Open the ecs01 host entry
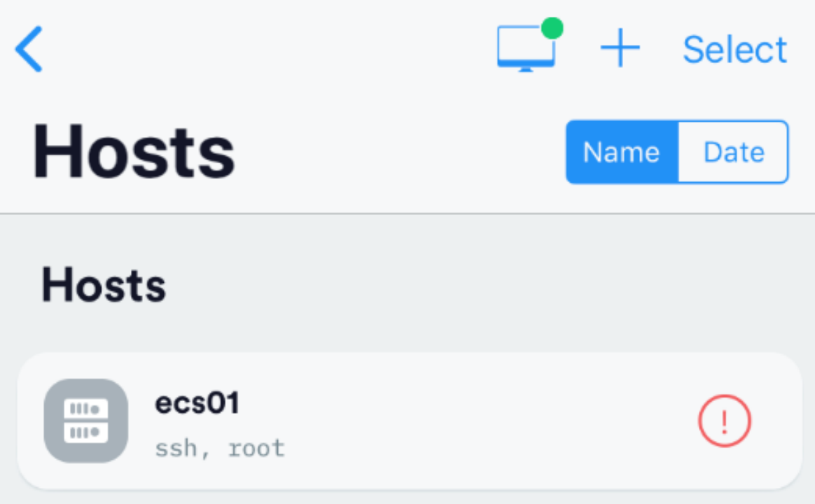815x504 pixels. point(410,421)
